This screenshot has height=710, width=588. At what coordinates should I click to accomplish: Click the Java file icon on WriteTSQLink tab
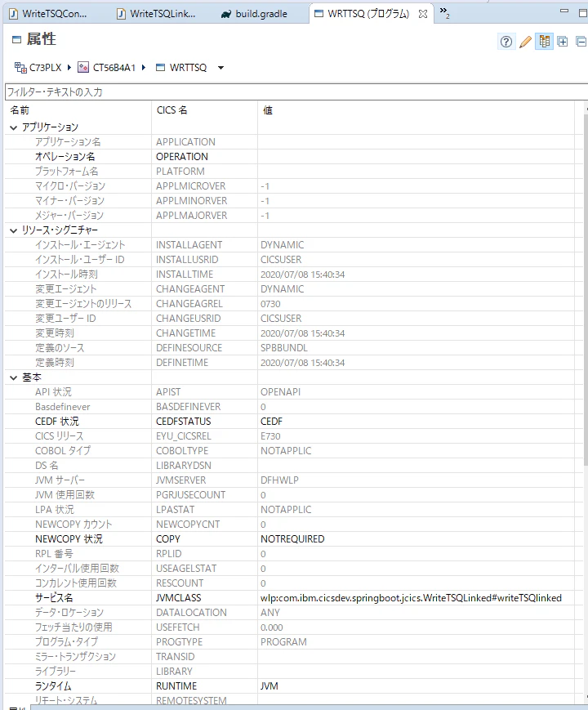122,14
